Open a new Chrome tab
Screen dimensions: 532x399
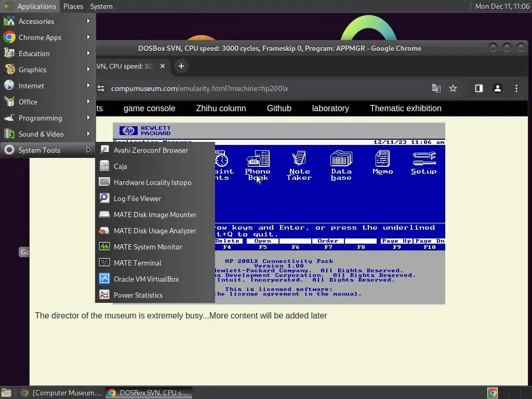click(181, 66)
